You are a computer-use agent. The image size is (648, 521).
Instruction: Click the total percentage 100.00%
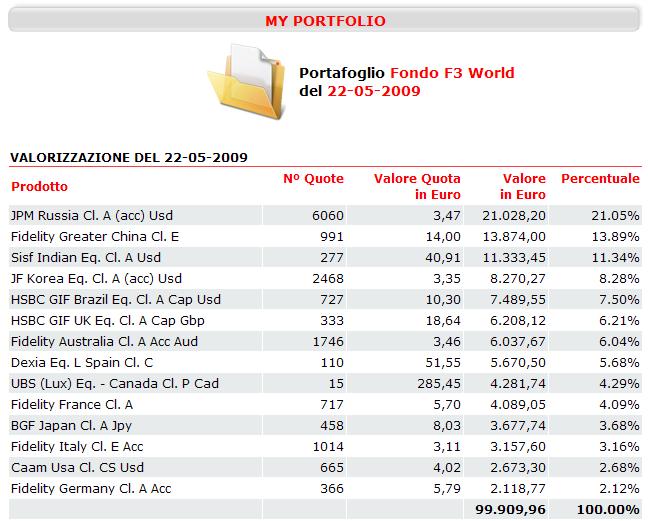[608, 510]
